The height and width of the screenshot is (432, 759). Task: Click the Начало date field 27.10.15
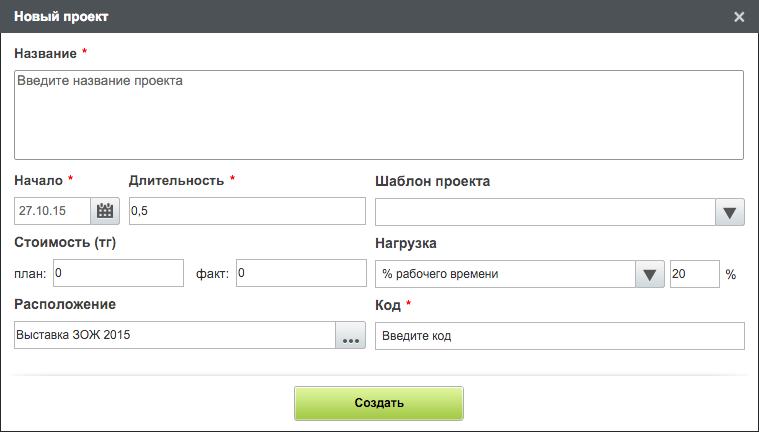(x=52, y=211)
